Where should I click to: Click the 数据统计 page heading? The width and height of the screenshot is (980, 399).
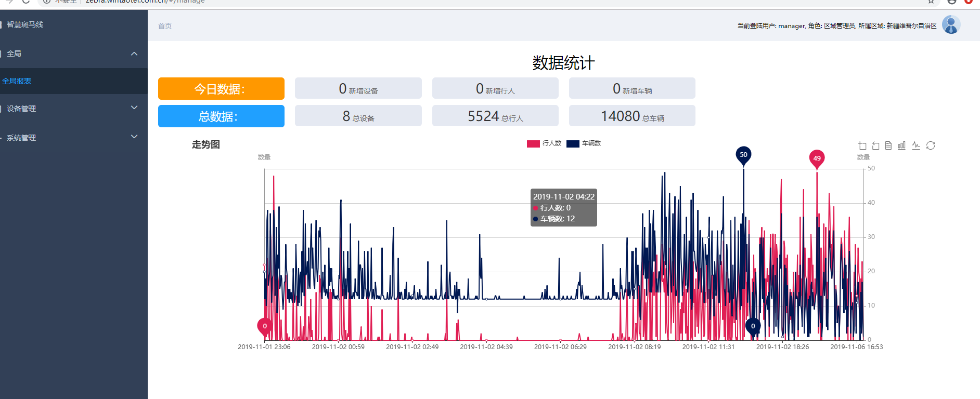(563, 63)
